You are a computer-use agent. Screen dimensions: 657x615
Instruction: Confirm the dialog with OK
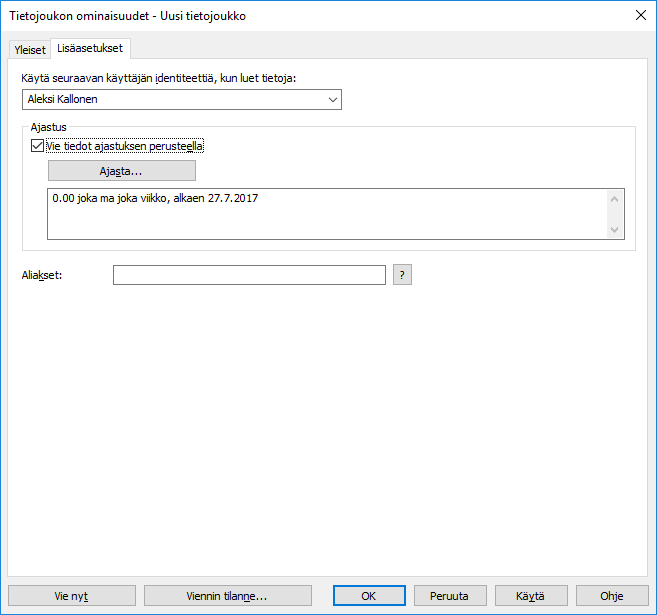point(368,595)
